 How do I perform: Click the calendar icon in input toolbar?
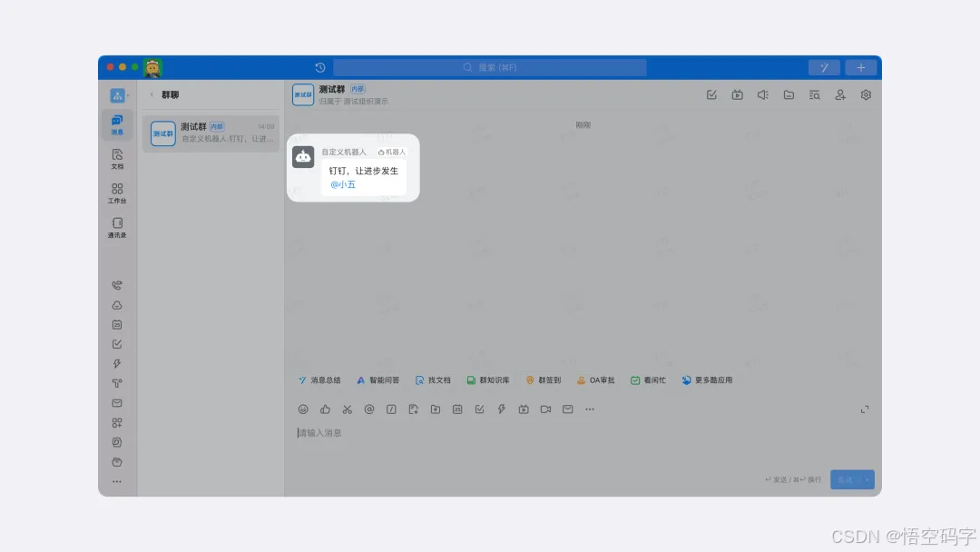pyautogui.click(x=457, y=409)
